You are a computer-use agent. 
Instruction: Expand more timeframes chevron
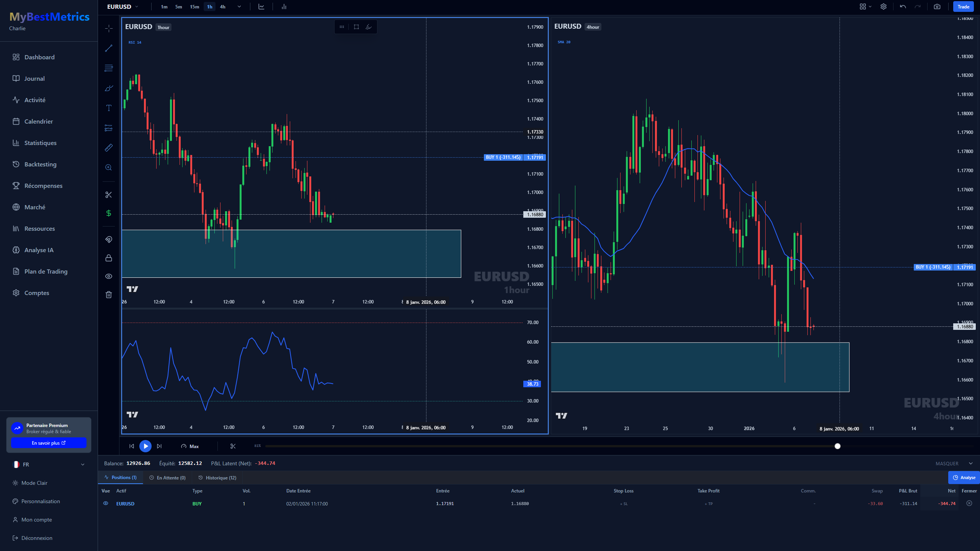pos(239,7)
